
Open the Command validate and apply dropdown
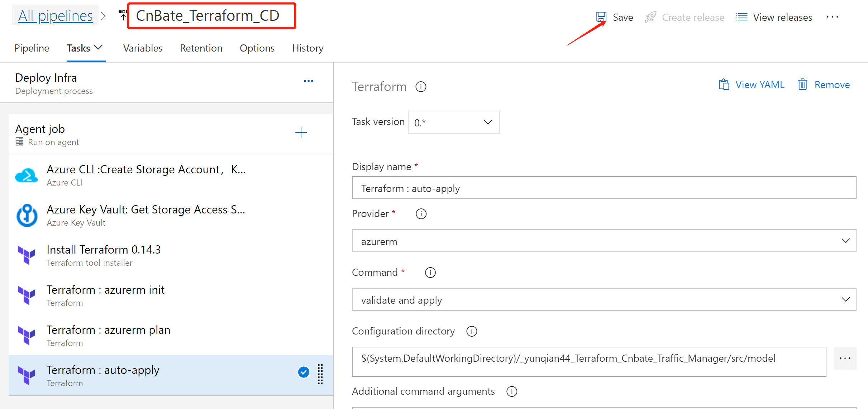pos(604,299)
